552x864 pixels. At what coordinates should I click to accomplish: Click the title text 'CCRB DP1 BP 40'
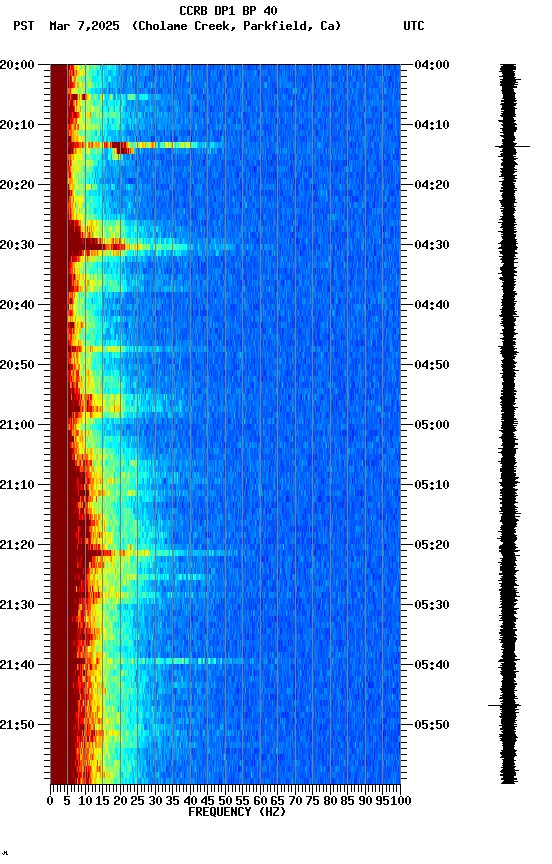tap(228, 10)
